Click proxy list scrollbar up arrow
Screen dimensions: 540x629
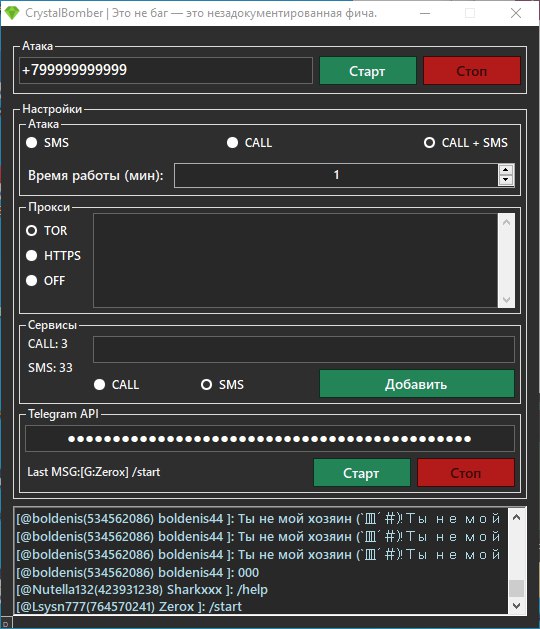point(506,222)
